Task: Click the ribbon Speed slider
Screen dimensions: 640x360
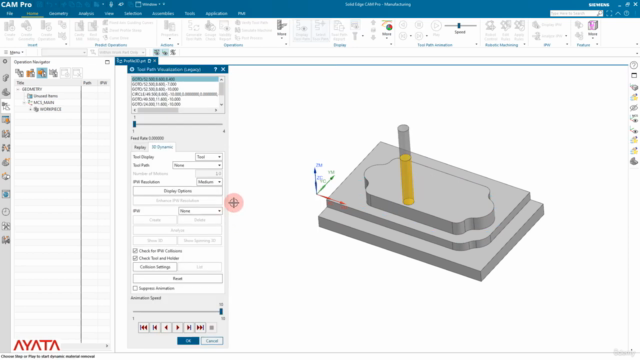Action: coord(459,26)
